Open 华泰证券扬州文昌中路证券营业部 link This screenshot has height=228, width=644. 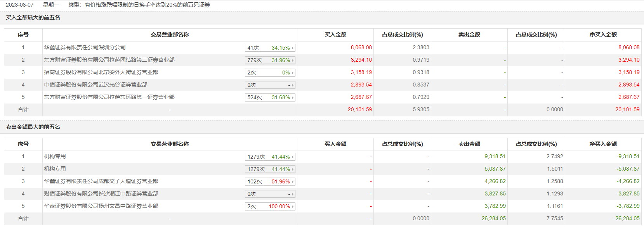pos(101,206)
